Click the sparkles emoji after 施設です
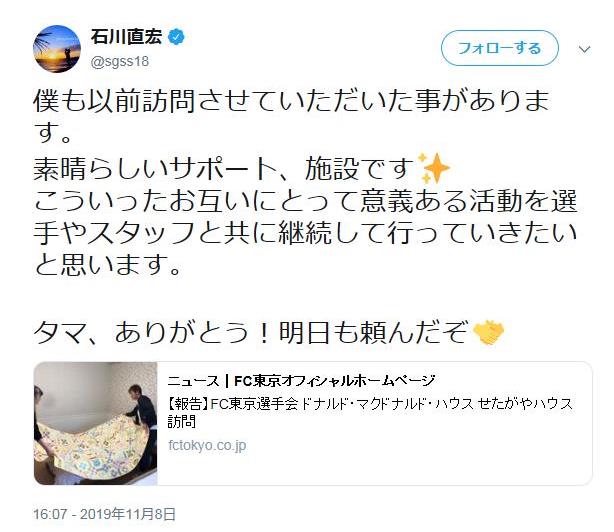Viewport: 614px width, 532px height. point(433,168)
